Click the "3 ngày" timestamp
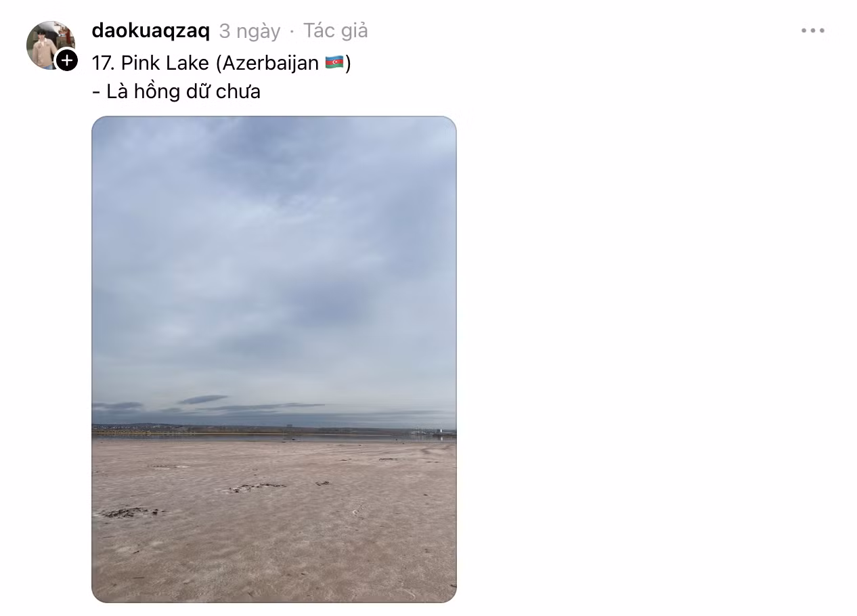The height and width of the screenshot is (616, 857). point(249,31)
